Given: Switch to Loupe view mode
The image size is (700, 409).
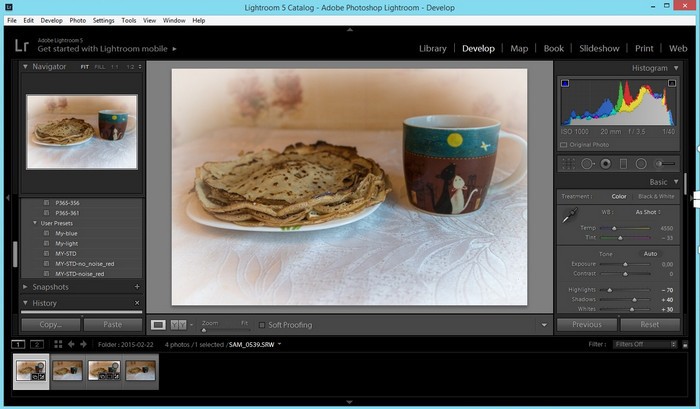Looking at the screenshot, I should (x=158, y=325).
